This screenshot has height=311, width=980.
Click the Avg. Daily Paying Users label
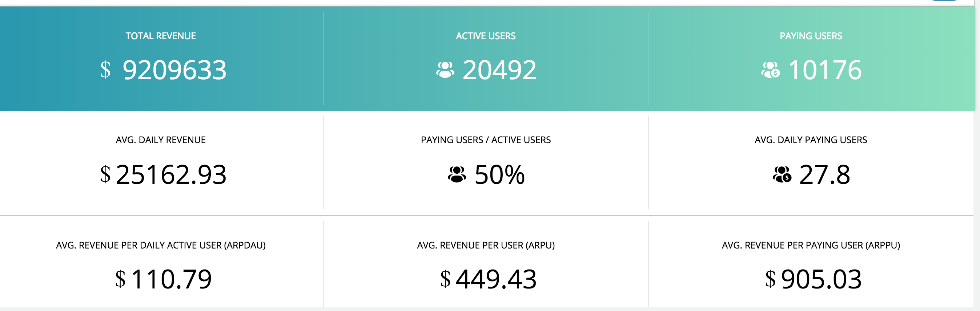pyautogui.click(x=811, y=140)
